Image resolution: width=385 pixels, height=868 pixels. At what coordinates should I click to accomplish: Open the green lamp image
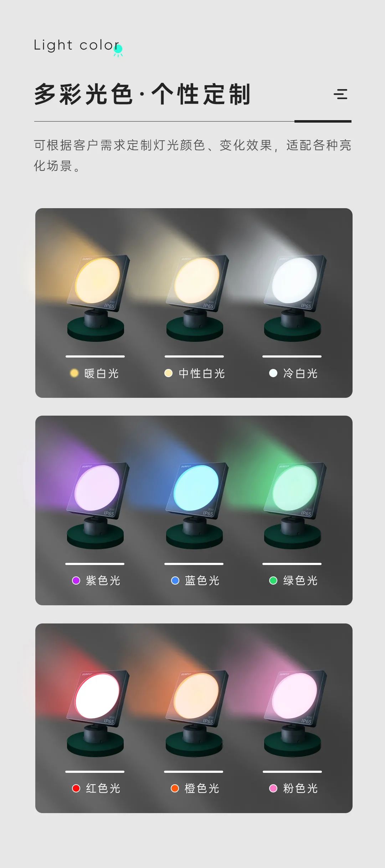[294, 505]
